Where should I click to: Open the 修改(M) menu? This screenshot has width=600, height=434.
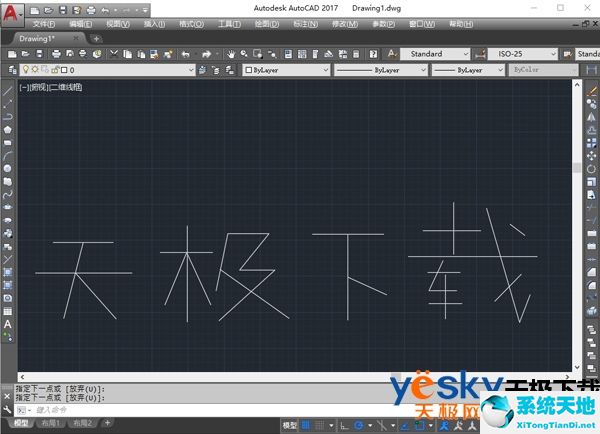point(345,24)
